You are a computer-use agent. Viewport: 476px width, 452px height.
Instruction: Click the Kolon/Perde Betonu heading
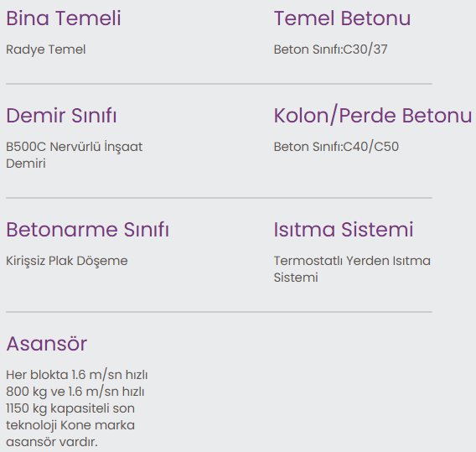[x=373, y=116]
